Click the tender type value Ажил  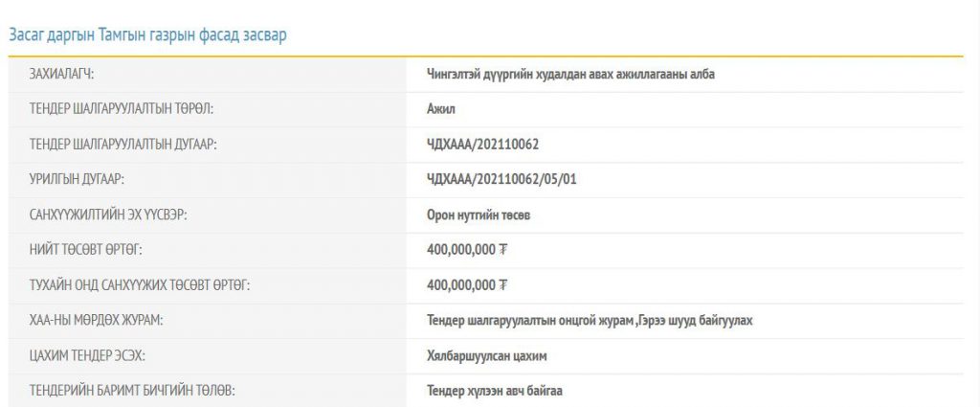point(440,109)
